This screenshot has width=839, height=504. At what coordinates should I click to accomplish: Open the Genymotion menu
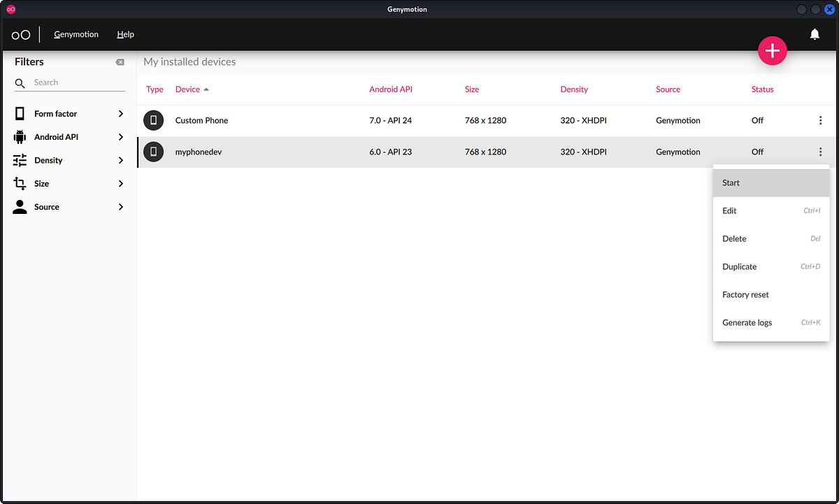76,34
